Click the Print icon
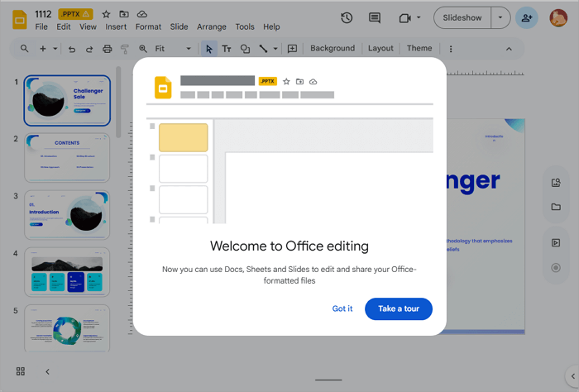Screen dimensions: 579x392 pyautogui.click(x=107, y=49)
